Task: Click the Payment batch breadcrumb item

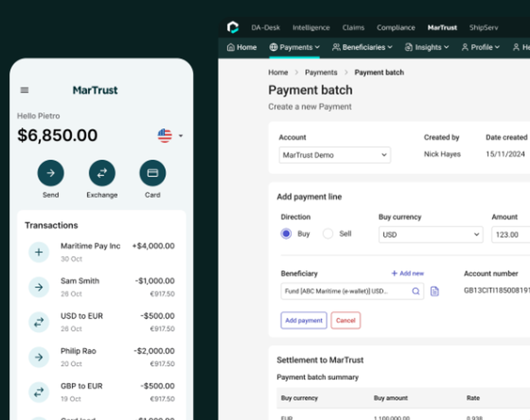Action: coord(379,72)
